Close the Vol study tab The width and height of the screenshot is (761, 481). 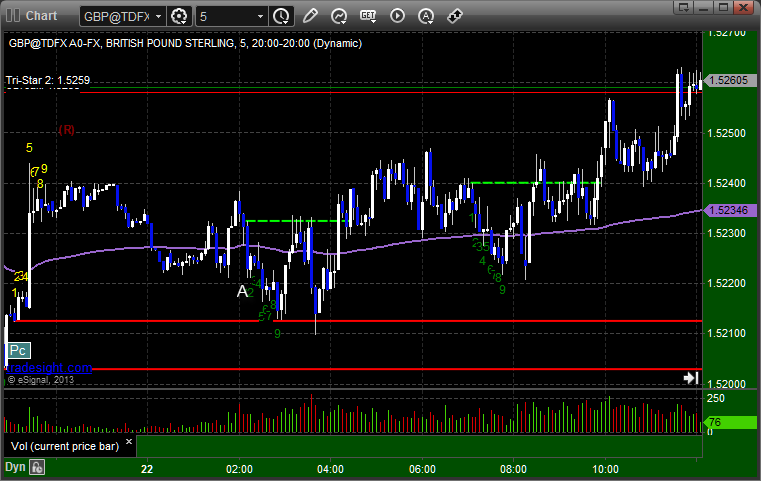coord(129,442)
